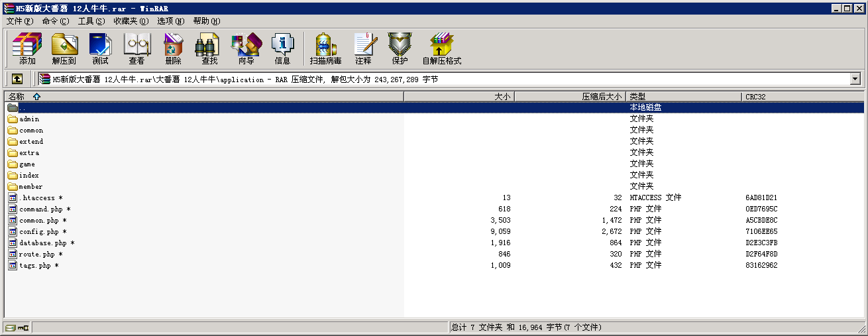This screenshot has width=868, height=336.
Task: Click the 保护 (Protect) archive icon
Action: [x=400, y=49]
